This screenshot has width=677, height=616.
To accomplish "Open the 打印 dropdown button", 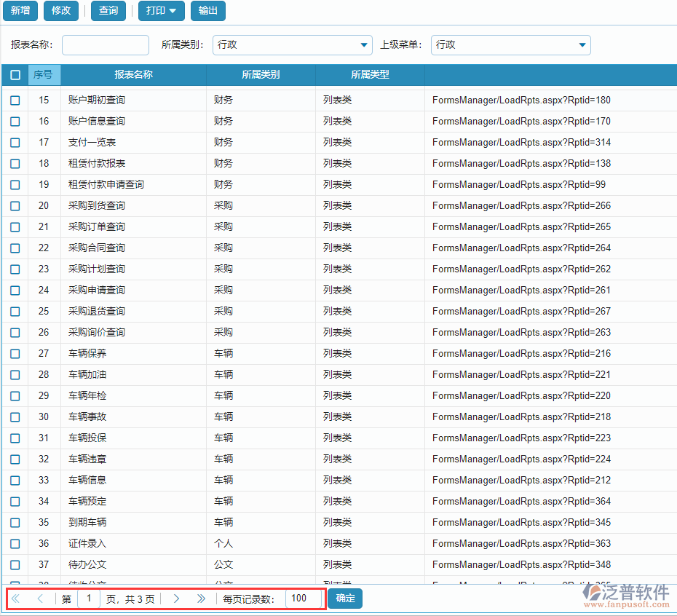I will pyautogui.click(x=161, y=11).
